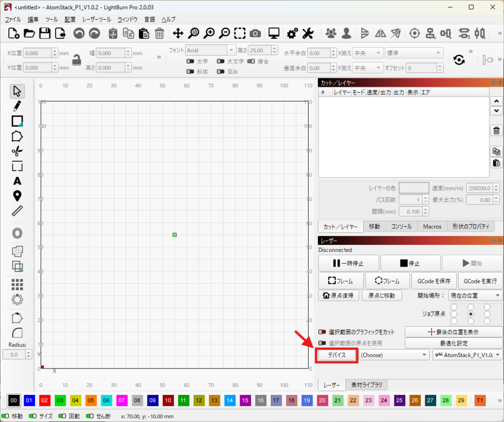Enable the 太字 bold toggle
504x422 pixels.
190,61
